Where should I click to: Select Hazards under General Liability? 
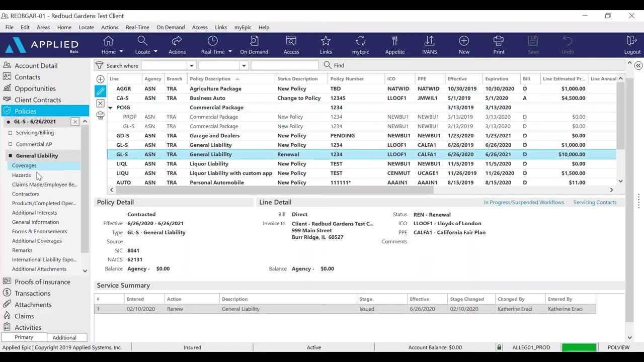21,175
